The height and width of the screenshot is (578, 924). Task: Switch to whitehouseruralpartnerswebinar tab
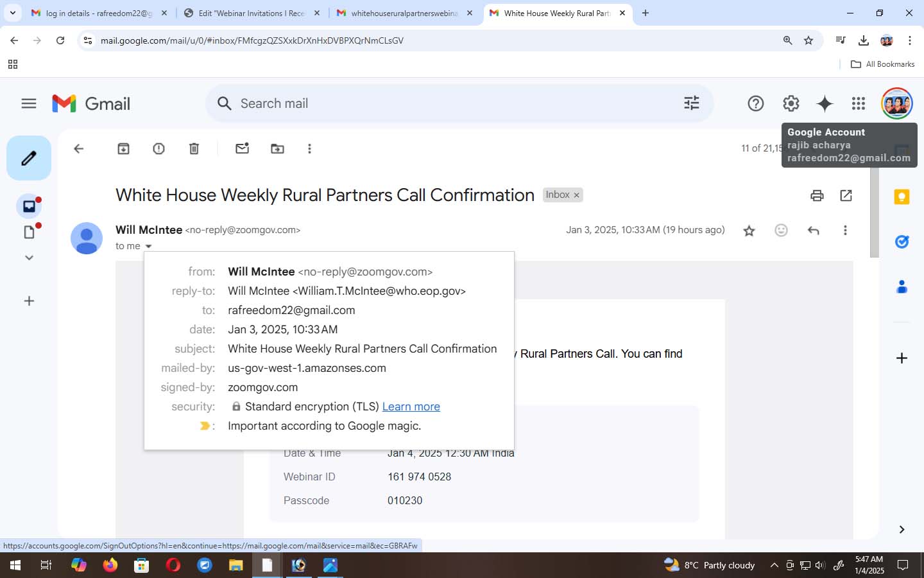(404, 13)
